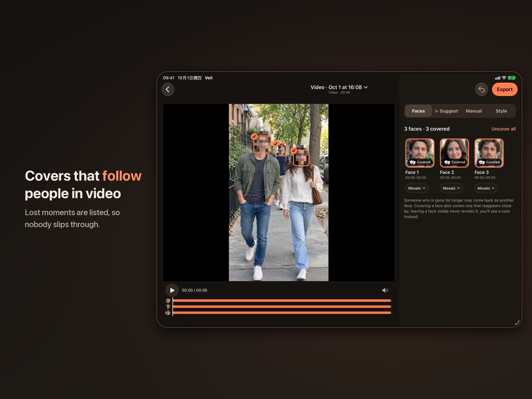Screen dimensions: 532x399
Task: Click the Face 3 label
Action: [482, 172]
